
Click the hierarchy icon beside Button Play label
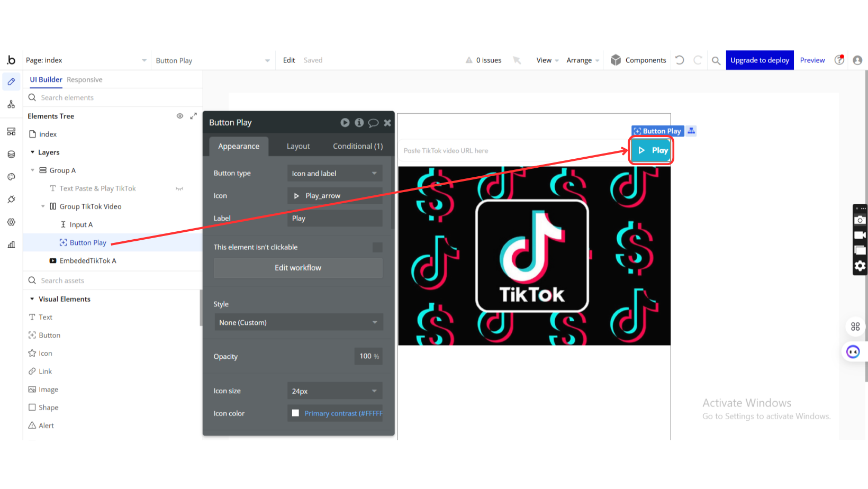[691, 131]
